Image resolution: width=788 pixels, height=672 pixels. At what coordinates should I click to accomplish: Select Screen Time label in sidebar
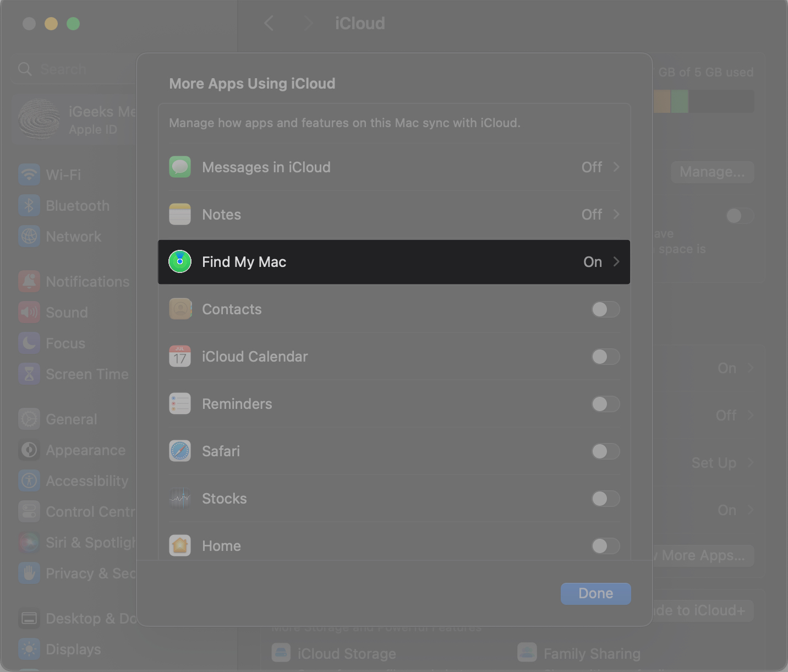[x=87, y=374]
